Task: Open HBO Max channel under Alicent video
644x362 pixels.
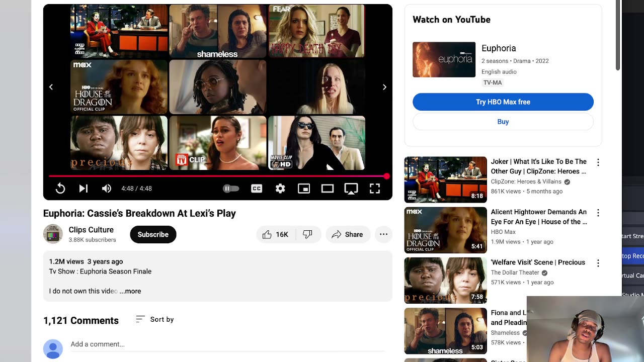Action: point(503,232)
